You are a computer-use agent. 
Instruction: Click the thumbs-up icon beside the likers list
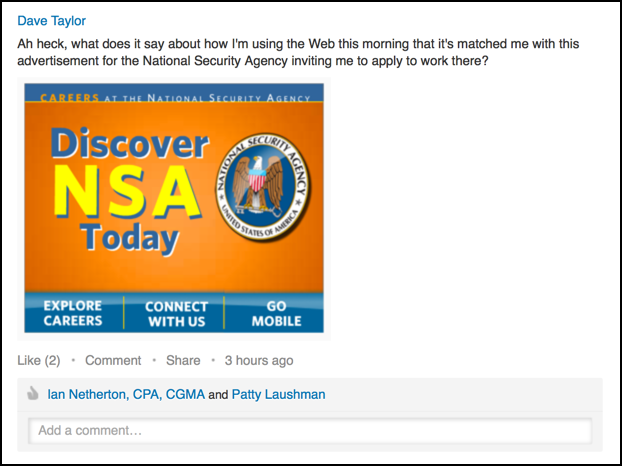click(33, 394)
